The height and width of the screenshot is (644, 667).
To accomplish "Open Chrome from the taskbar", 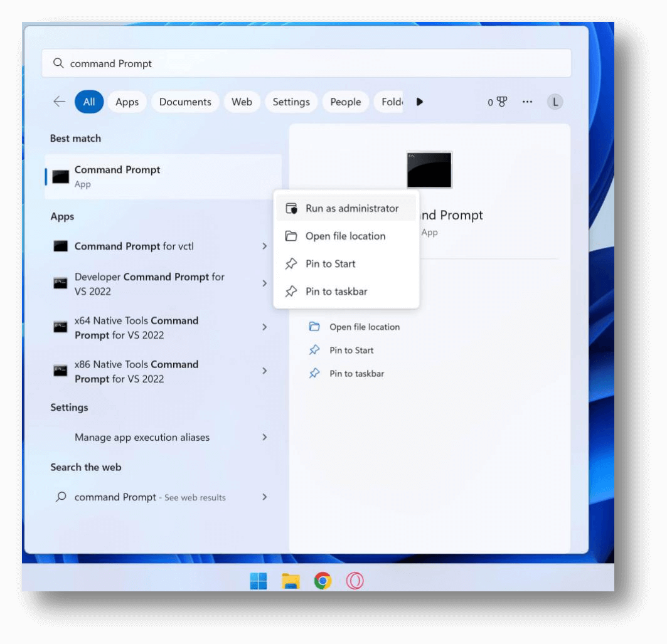I will [321, 581].
